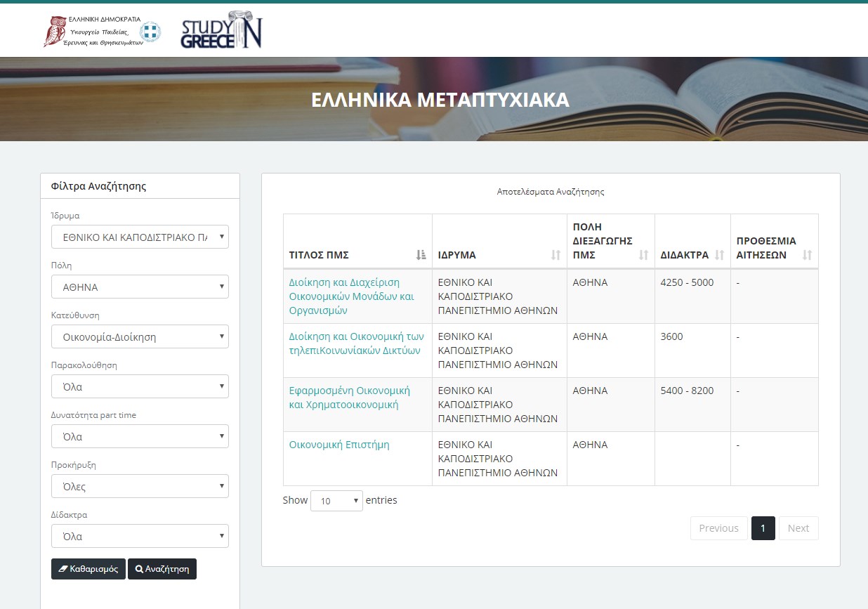The height and width of the screenshot is (609, 868).
Task: Click the ΕΛΛΗΝΙΚΑ ΜΕΤΑΠΤΥΧΙΑΚΑ banner title
Action: pos(440,100)
